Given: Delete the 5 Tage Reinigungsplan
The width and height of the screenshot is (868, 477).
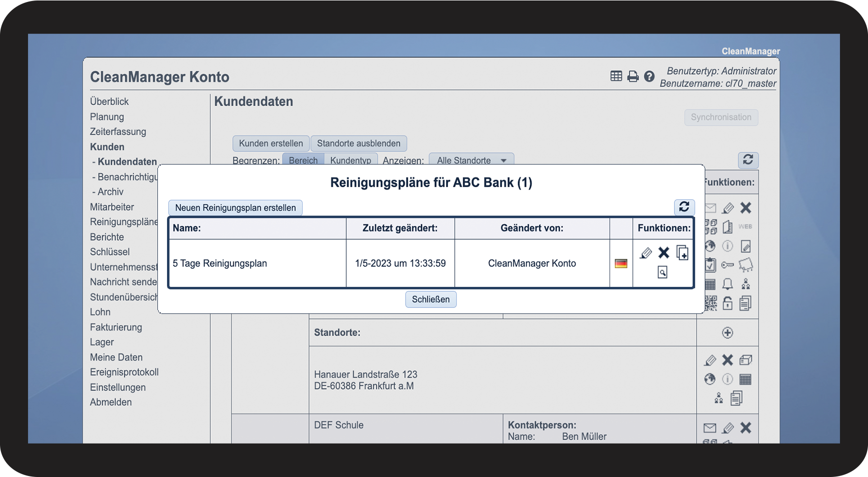Looking at the screenshot, I should (664, 253).
